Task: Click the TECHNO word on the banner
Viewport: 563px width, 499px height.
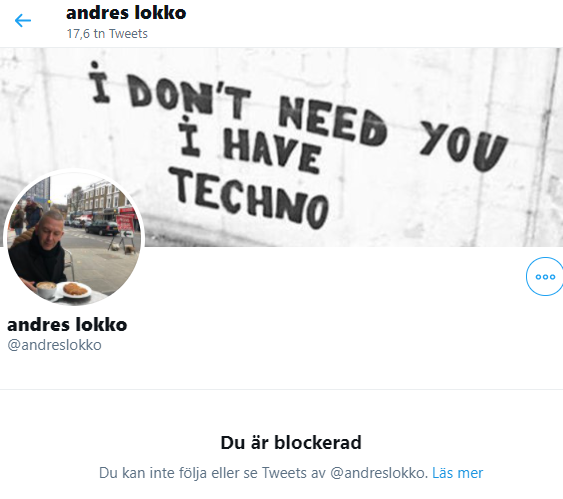Action: pos(249,199)
